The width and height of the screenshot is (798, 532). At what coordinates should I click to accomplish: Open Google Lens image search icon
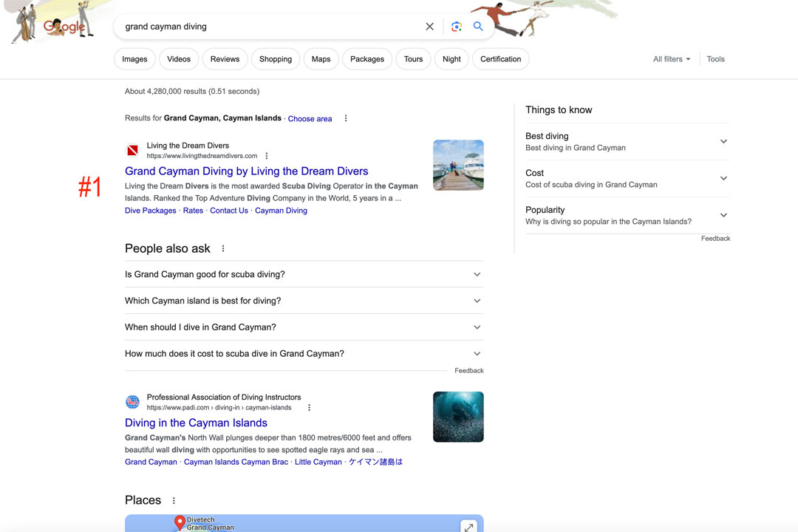(457, 27)
